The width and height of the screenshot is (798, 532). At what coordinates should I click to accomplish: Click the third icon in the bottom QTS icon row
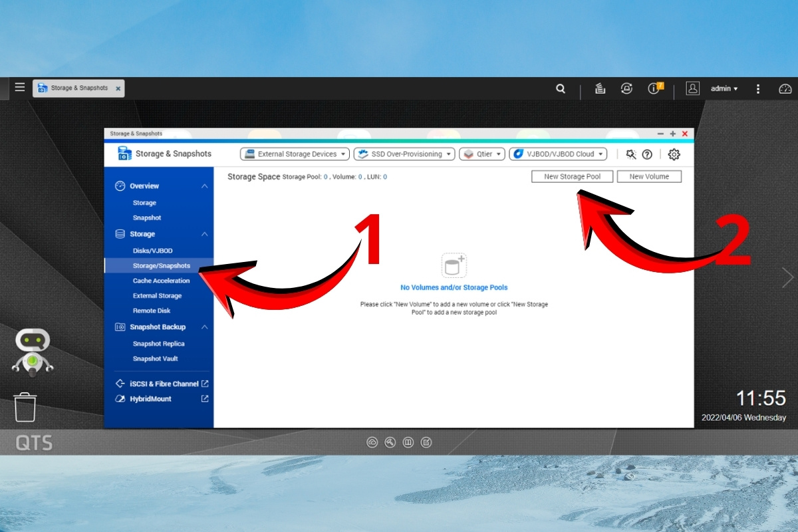point(408,442)
